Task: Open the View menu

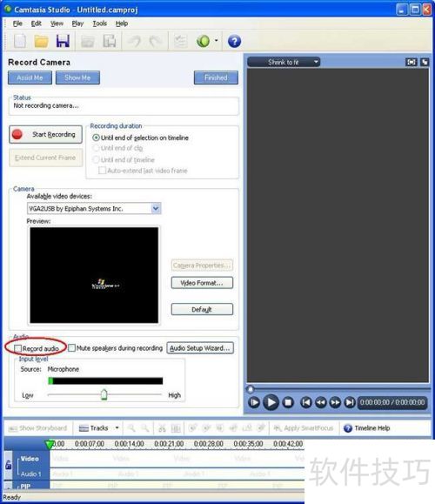Action: point(57,24)
